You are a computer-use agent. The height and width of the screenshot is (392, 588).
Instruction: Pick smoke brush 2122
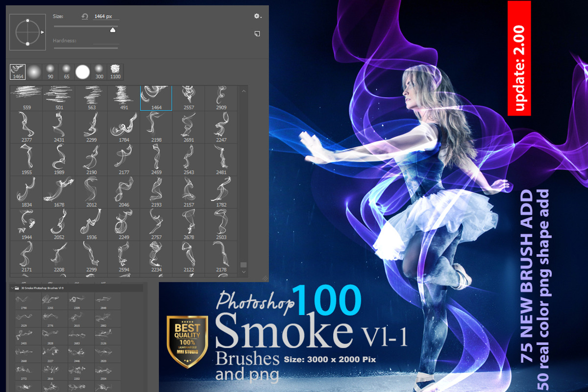(x=189, y=257)
